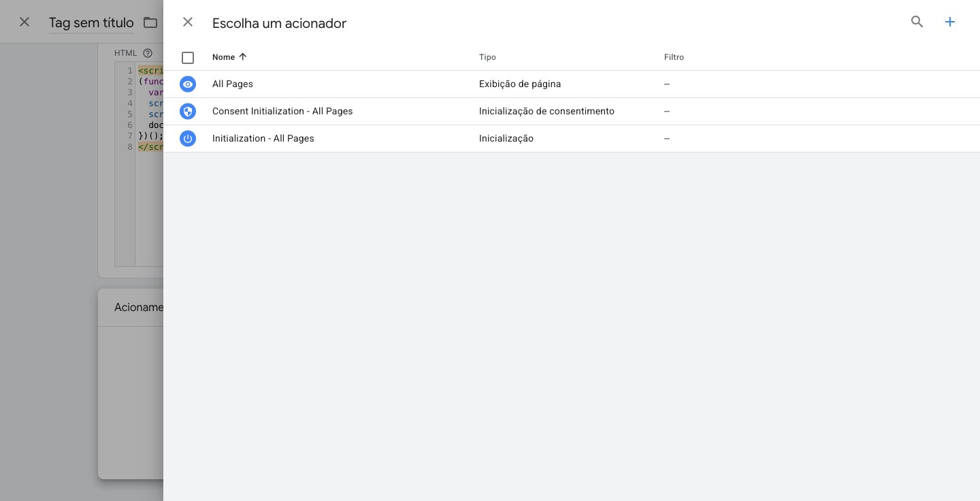
Task: Click the sort arrow next to Nome
Action: pos(243,57)
